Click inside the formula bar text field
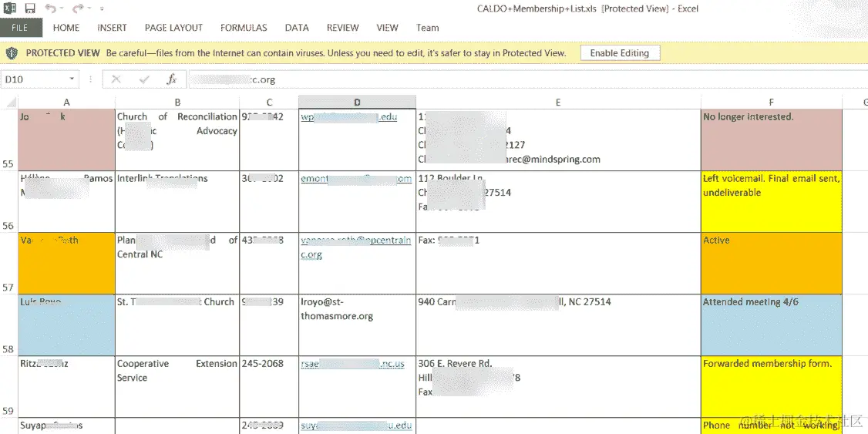 point(527,79)
